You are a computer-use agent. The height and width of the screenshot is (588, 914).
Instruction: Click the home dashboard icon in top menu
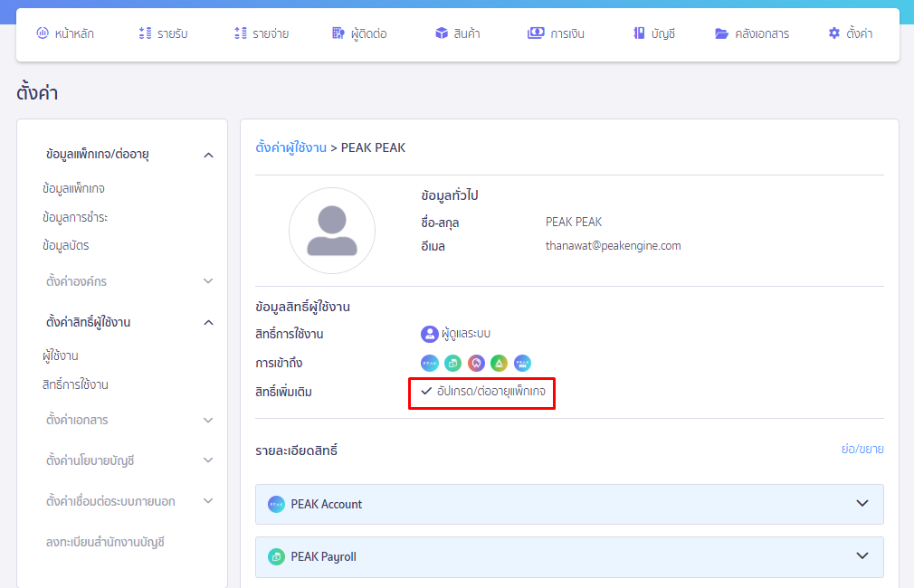(x=43, y=33)
